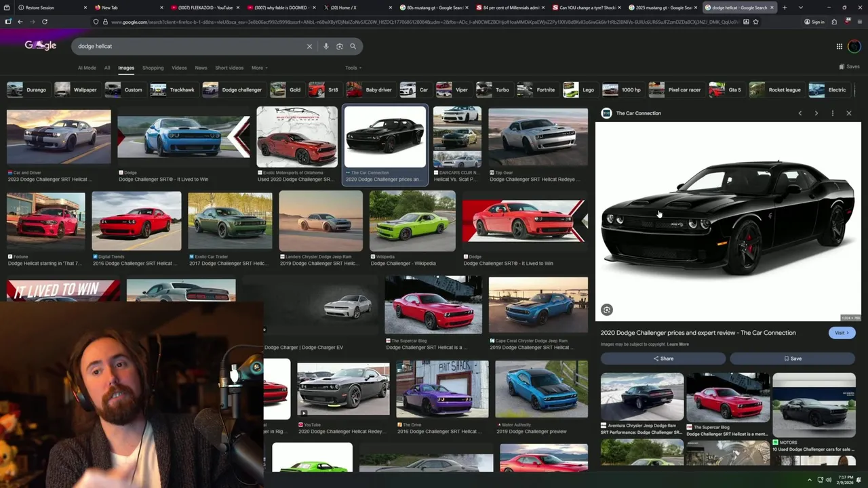This screenshot has height=488, width=868.
Task: Expand the More search filters dropdown
Action: (x=260, y=68)
